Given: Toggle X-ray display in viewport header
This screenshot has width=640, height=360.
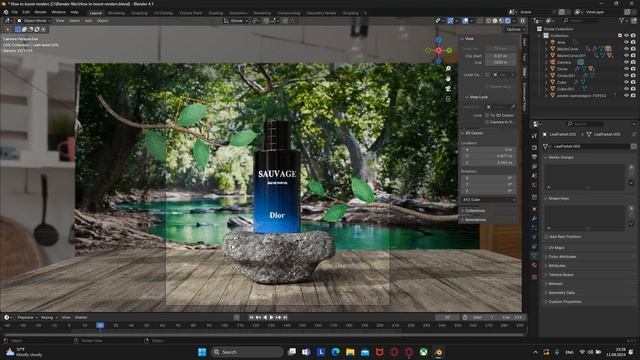Looking at the screenshot, I should (480, 20).
